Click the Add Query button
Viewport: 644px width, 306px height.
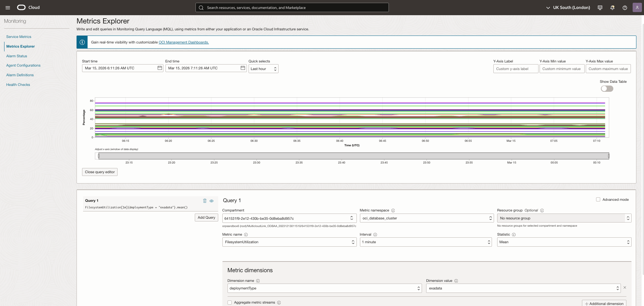coord(207,217)
